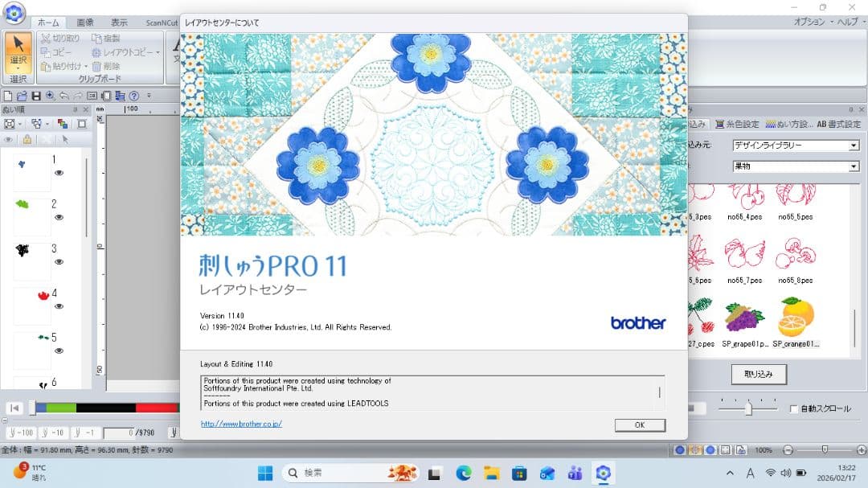
Task: Click コピー in clipboard group
Action: pos(56,52)
